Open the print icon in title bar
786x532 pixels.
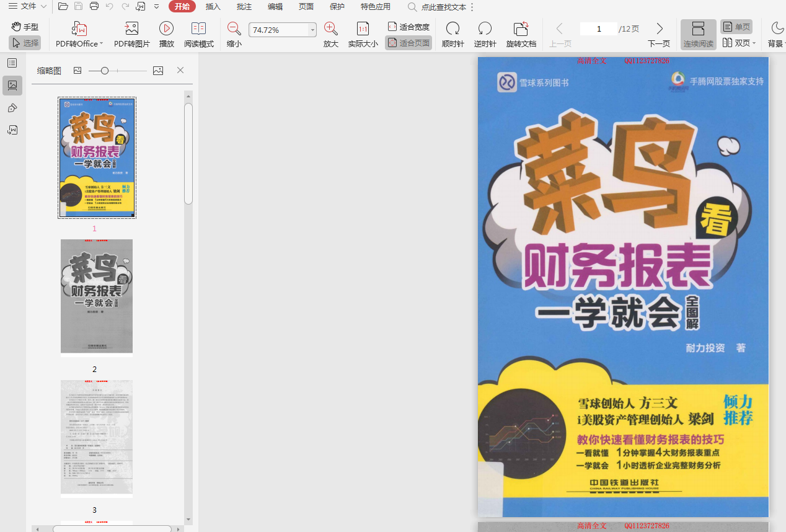click(x=94, y=7)
